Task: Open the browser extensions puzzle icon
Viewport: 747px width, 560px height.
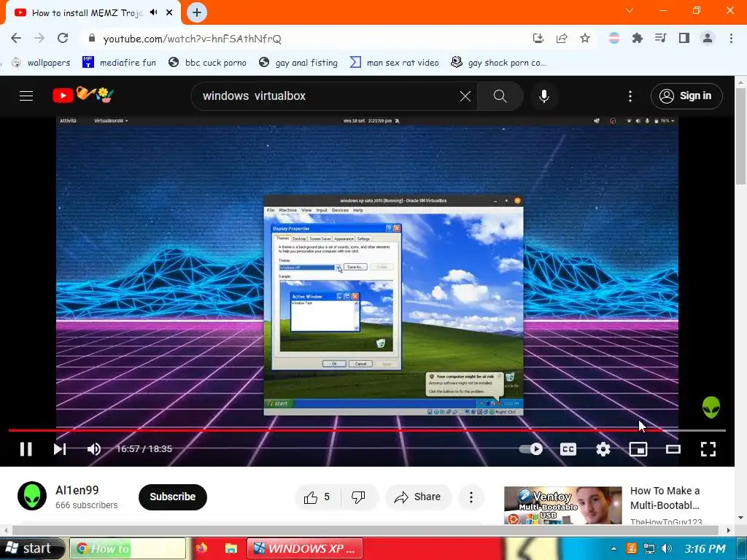Action: coord(638,38)
